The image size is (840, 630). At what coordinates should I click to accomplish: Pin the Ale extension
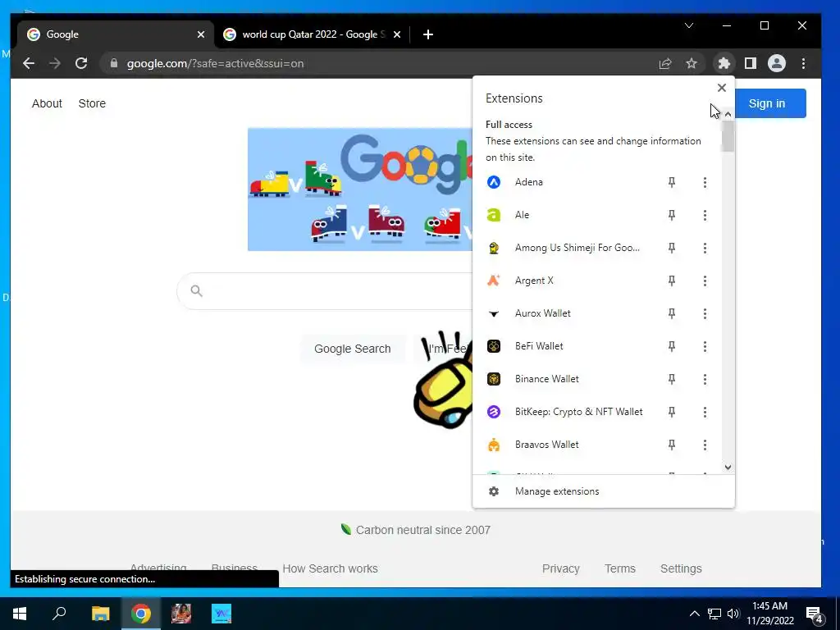coord(671,215)
